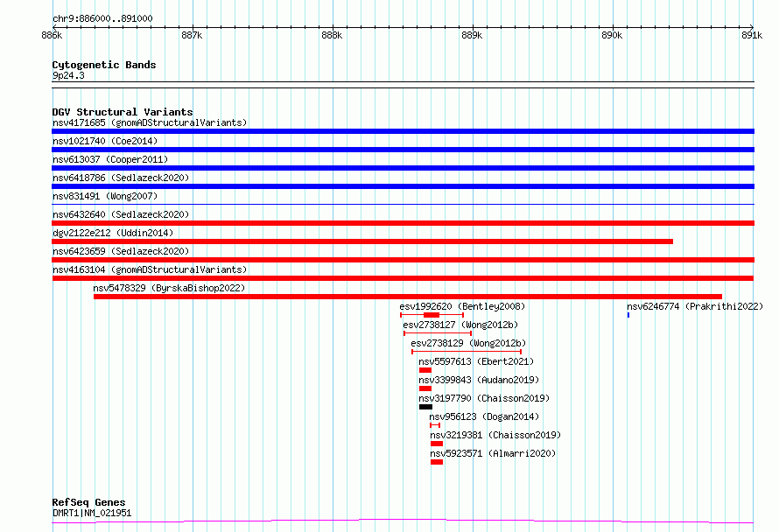Open nsv4163104 (gnomADStructuralVariants) label

[150, 269]
